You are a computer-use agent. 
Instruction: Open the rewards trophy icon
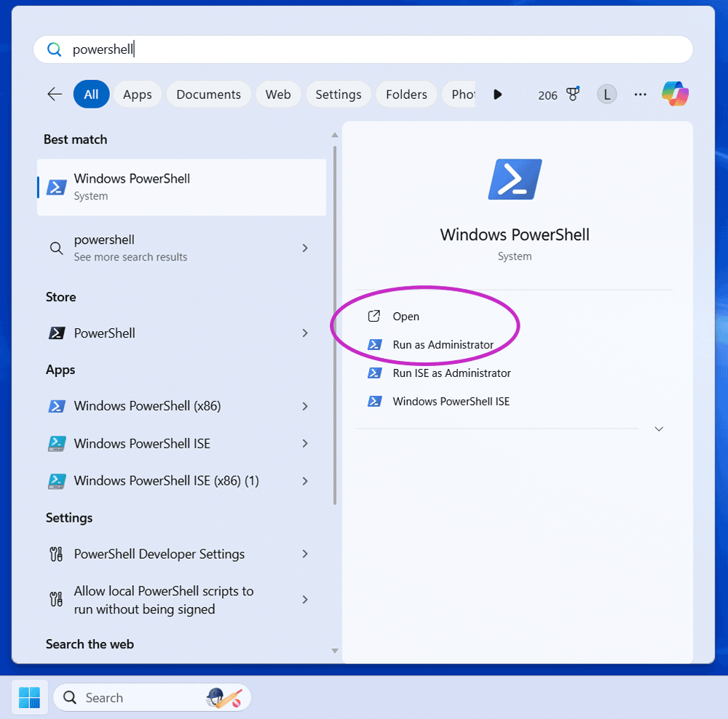pos(574,94)
